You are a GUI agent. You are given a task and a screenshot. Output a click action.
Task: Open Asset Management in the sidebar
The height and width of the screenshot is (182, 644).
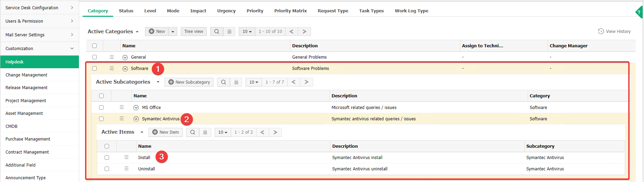pyautogui.click(x=24, y=113)
